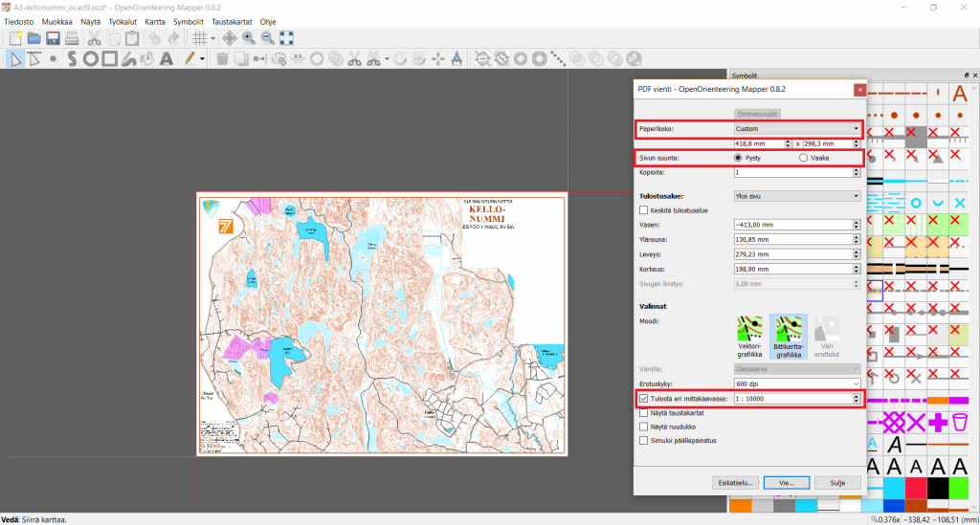Click the Leveys width input field

[x=791, y=254]
